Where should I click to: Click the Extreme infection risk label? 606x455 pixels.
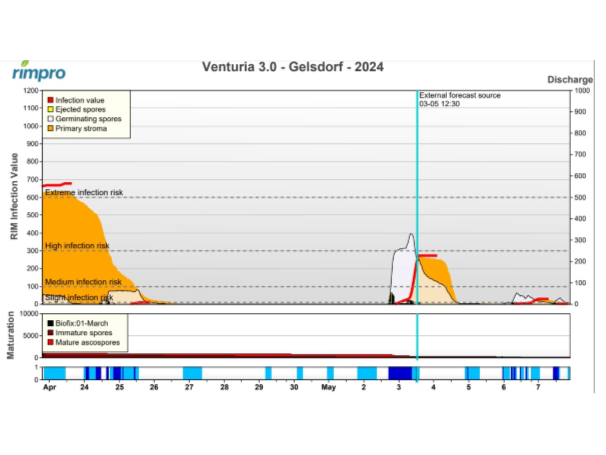[x=84, y=193]
